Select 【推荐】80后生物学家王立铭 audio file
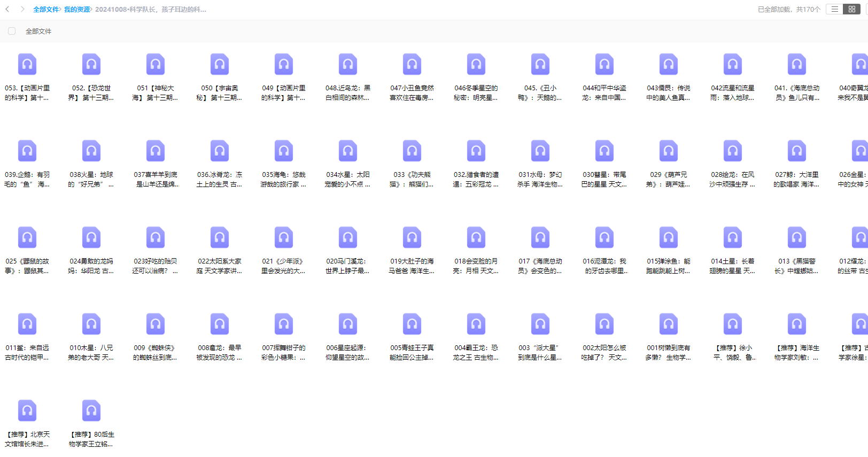Viewport: 868px width, 457px height. (91, 411)
